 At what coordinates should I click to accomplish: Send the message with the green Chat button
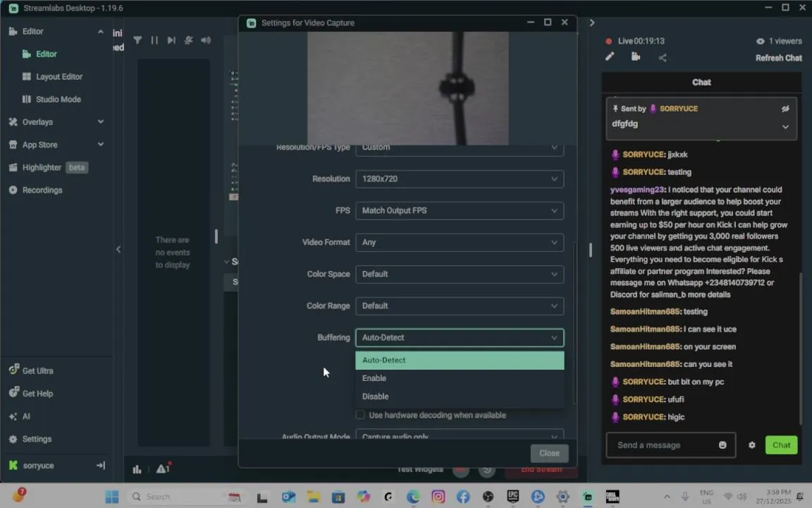(781, 445)
